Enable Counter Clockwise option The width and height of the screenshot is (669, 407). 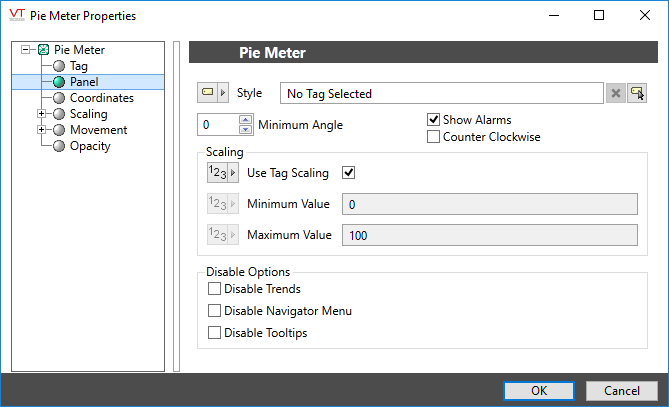434,137
